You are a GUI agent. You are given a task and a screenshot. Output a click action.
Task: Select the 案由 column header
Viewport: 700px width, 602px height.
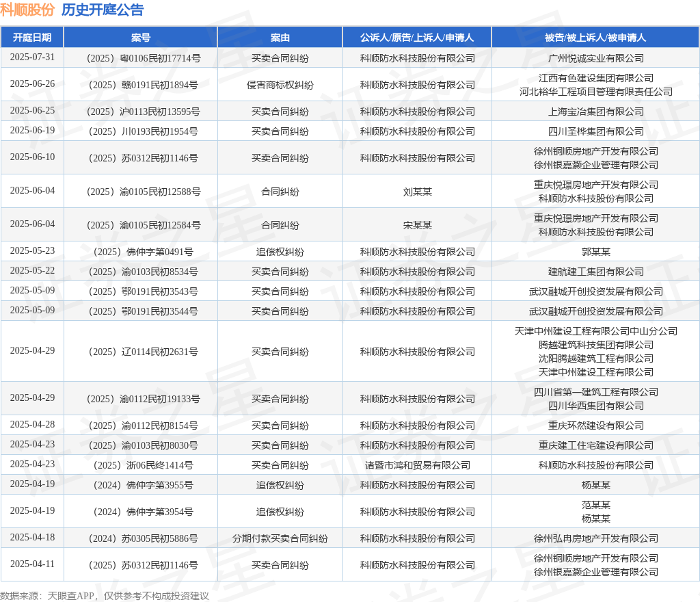point(280,38)
